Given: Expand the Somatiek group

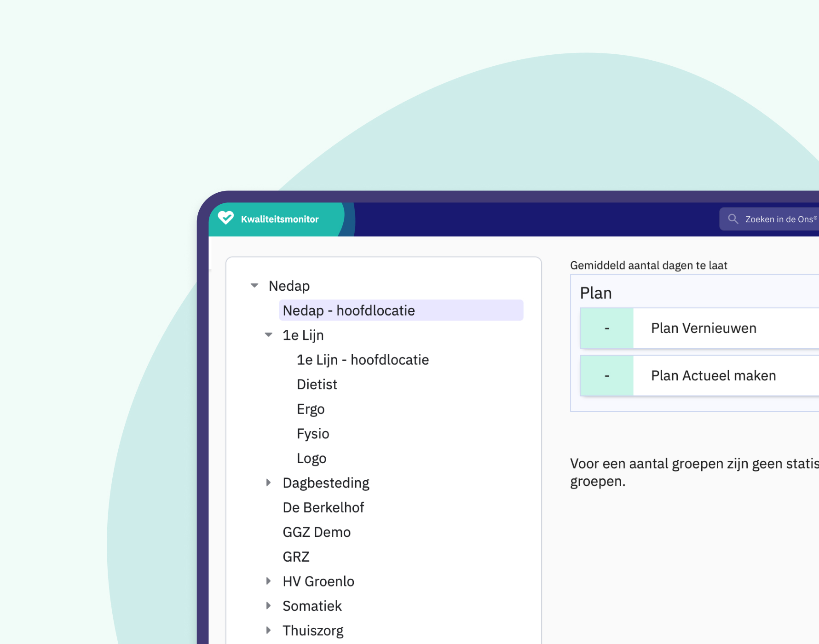Looking at the screenshot, I should (269, 606).
